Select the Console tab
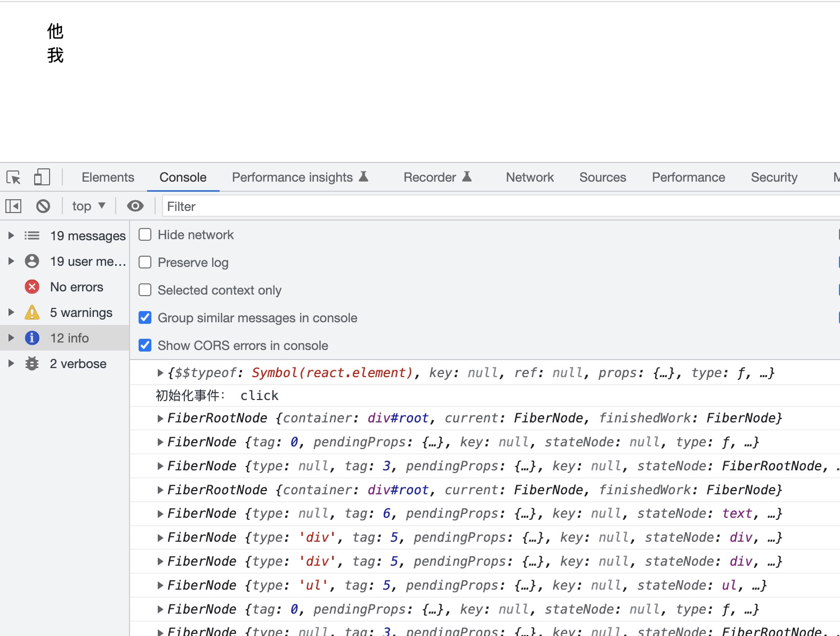 click(183, 177)
